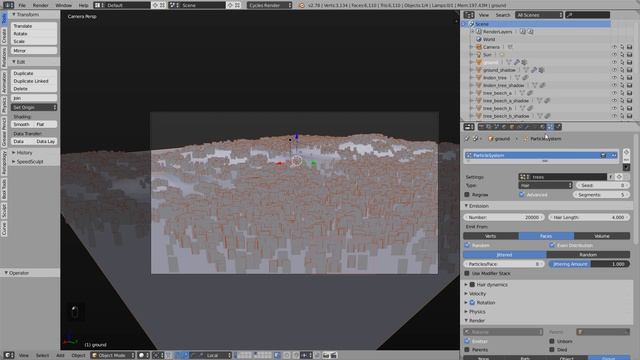Click the linden_tree mesh object icon

pos(479,78)
